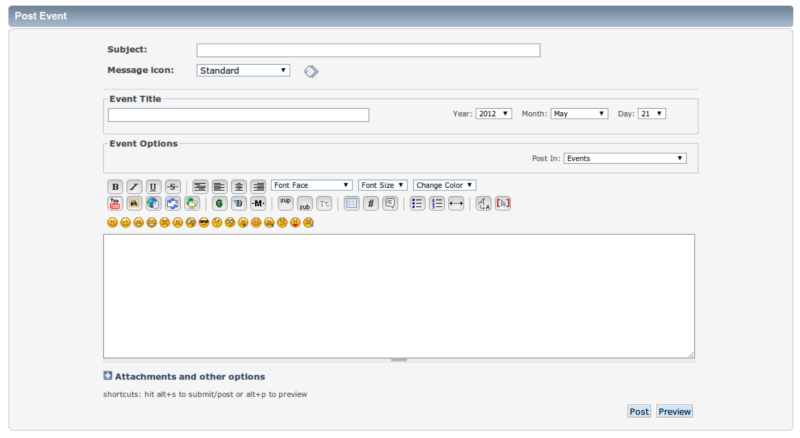This screenshot has width=800, height=438.
Task: Click the subscript button
Action: tap(304, 203)
